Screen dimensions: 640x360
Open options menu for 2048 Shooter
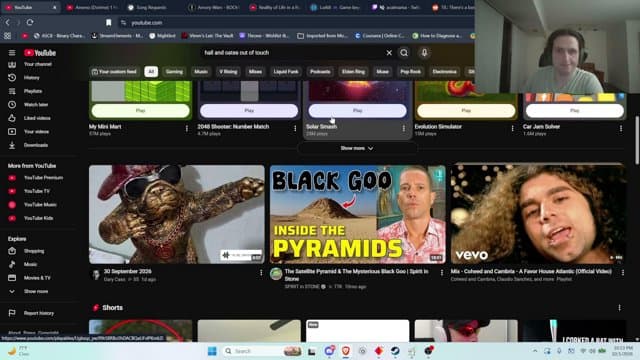(295, 129)
